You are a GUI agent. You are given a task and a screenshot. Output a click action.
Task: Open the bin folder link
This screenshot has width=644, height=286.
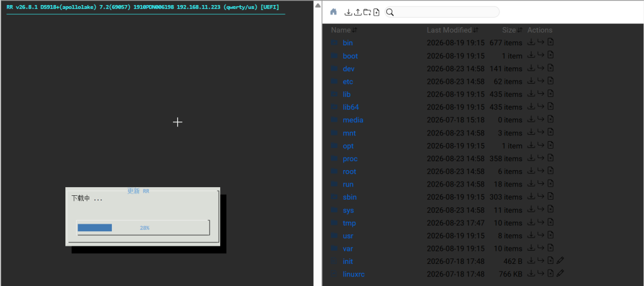pos(347,43)
